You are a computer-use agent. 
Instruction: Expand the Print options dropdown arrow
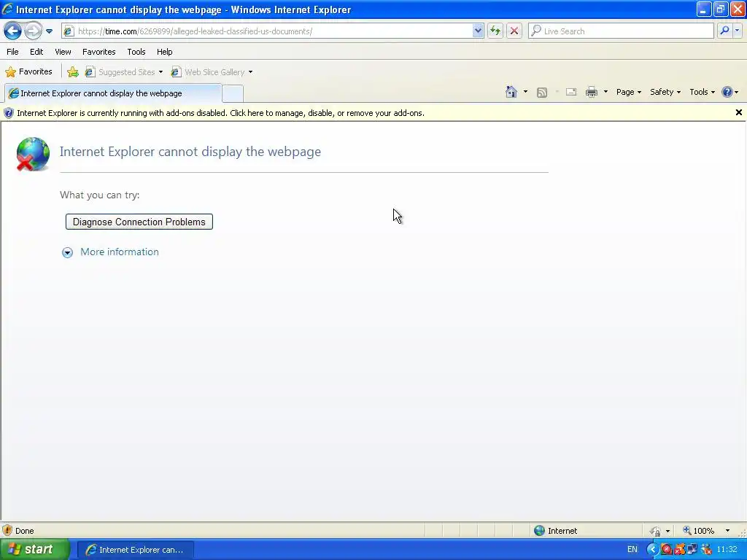pos(605,92)
